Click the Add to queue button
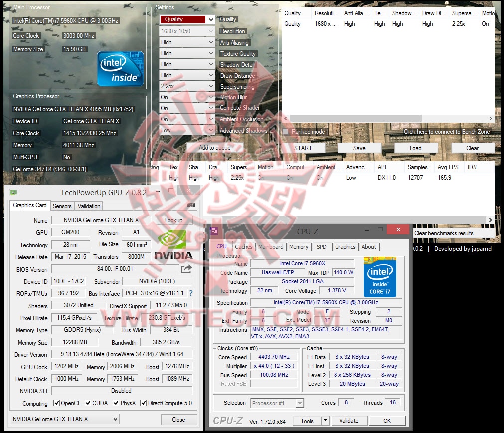The image size is (504, 433). pyautogui.click(x=215, y=148)
